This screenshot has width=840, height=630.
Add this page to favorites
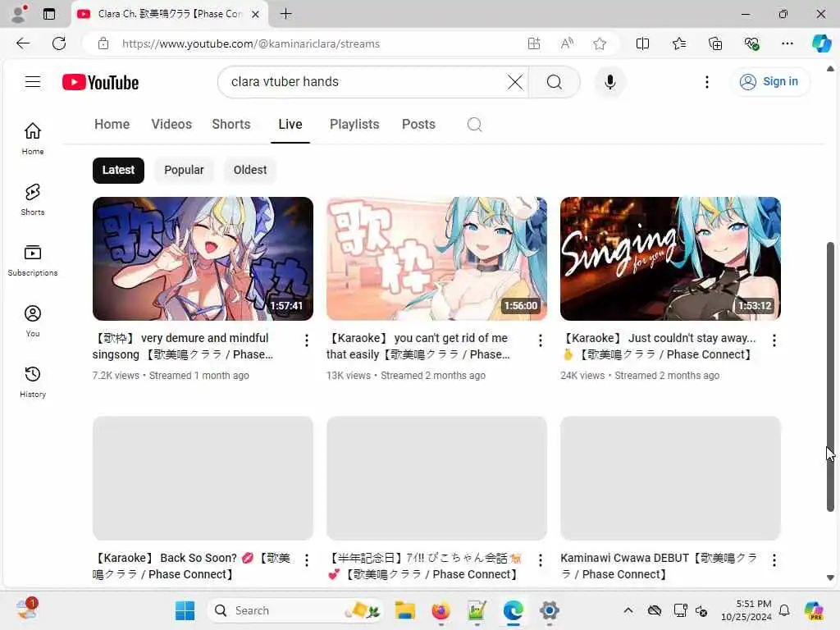[x=600, y=43]
